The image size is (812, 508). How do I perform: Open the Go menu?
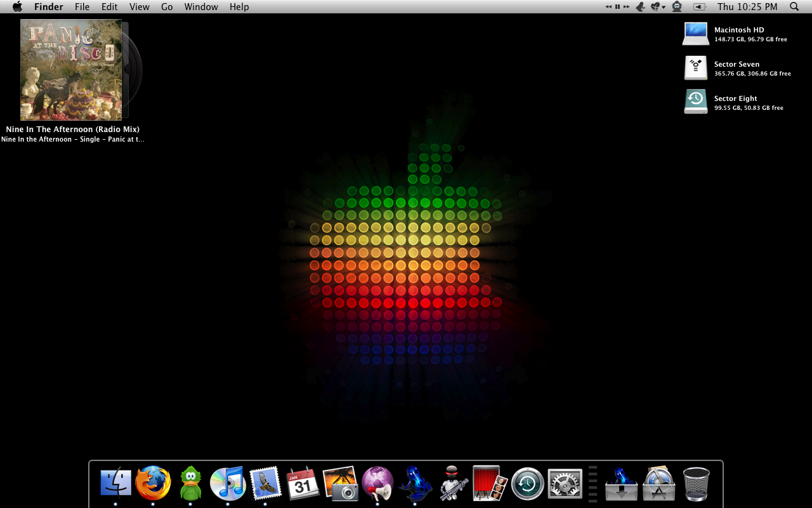point(167,6)
